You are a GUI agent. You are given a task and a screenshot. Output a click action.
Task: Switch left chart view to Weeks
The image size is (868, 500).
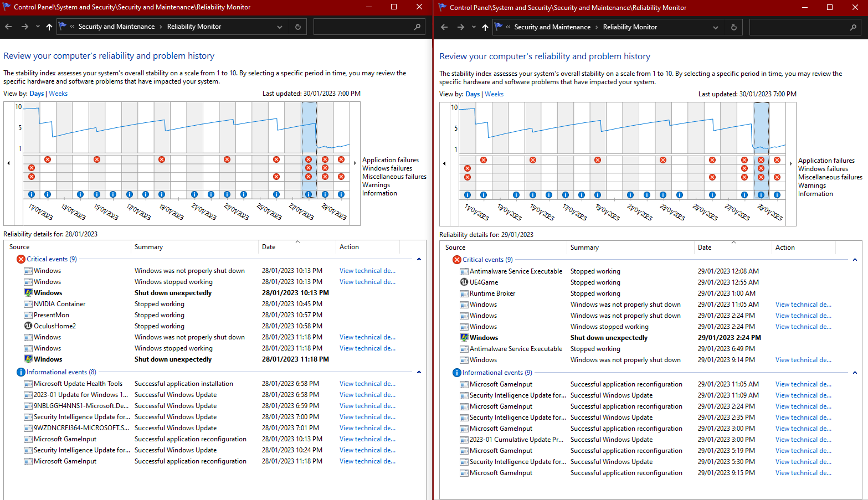coord(58,94)
